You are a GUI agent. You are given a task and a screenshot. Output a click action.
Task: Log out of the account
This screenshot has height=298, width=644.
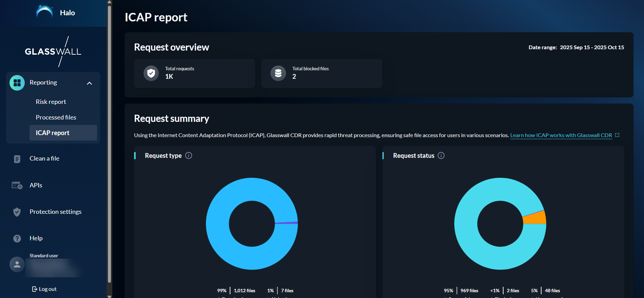(x=44, y=289)
